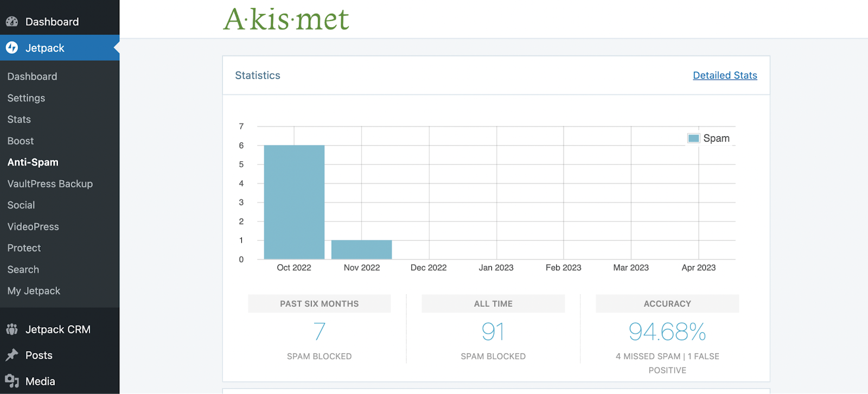Click the Nov 2022 spam bar
Image resolution: width=868 pixels, height=394 pixels.
coord(361,250)
